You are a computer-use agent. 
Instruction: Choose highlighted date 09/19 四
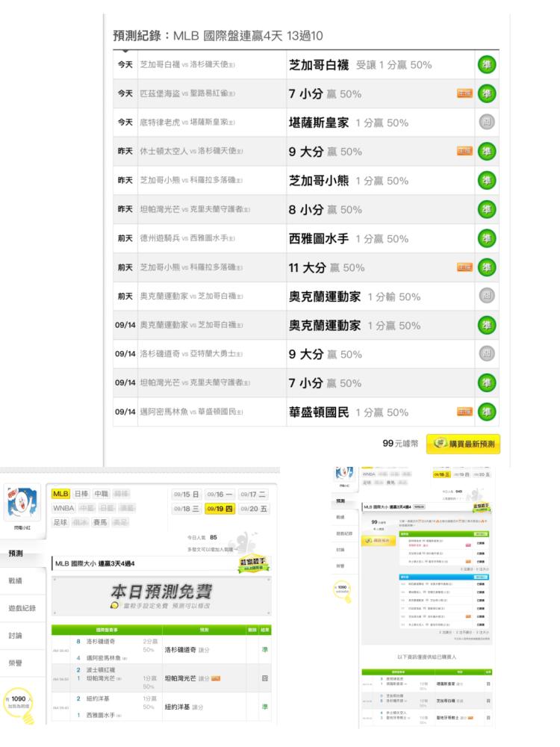220,509
